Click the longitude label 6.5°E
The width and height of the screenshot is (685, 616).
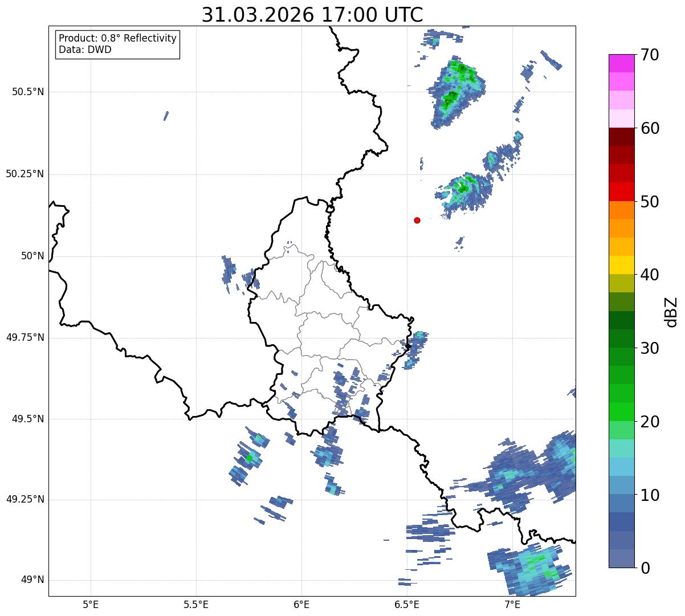tap(407, 605)
